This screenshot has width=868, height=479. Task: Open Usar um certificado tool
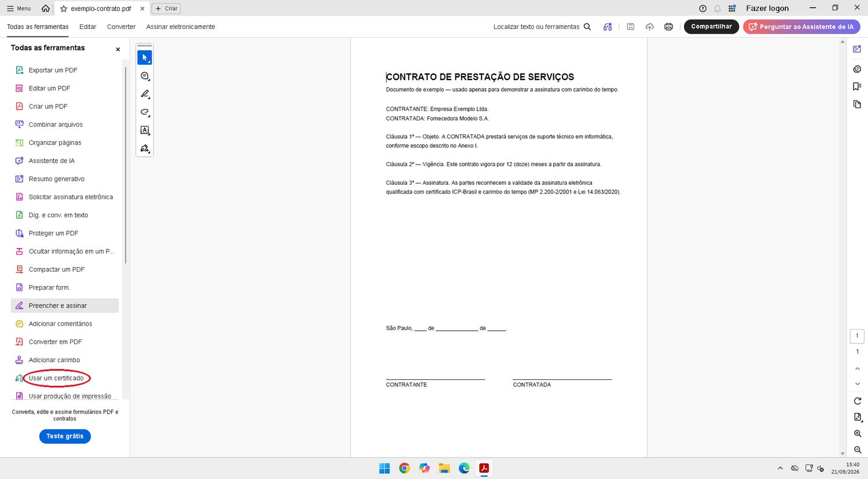click(x=56, y=378)
